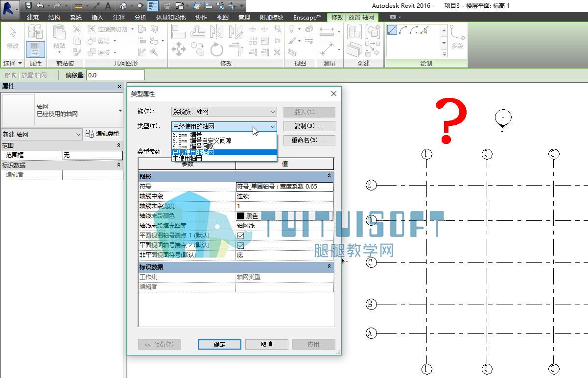Collapse the 图形 group in type parameters
This screenshot has width=588, height=378.
coord(329,176)
